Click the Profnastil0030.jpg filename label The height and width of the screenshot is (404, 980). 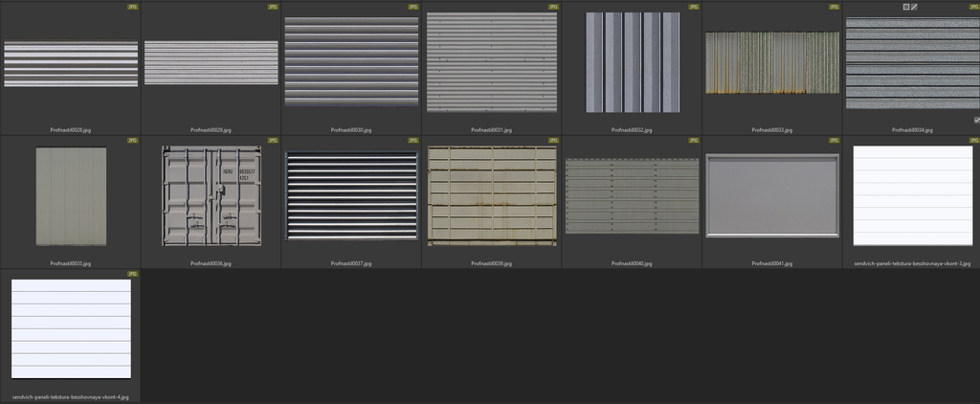[x=351, y=129]
